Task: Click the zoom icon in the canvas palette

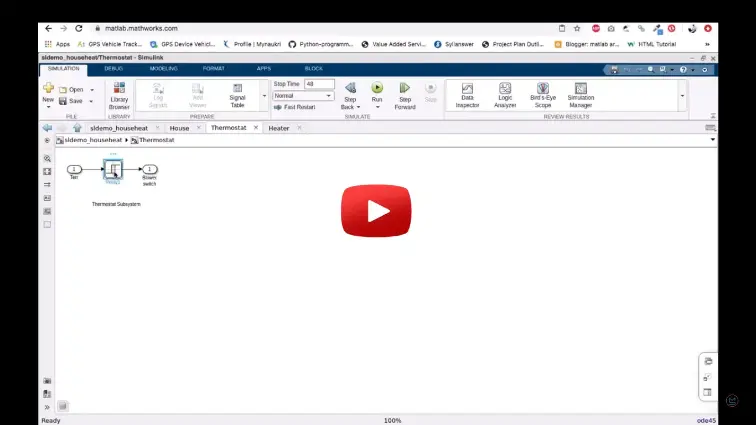Action: pos(47,159)
